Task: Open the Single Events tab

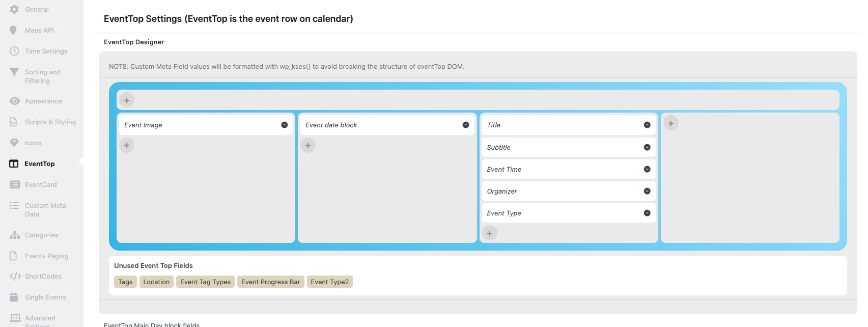Action: (x=45, y=297)
